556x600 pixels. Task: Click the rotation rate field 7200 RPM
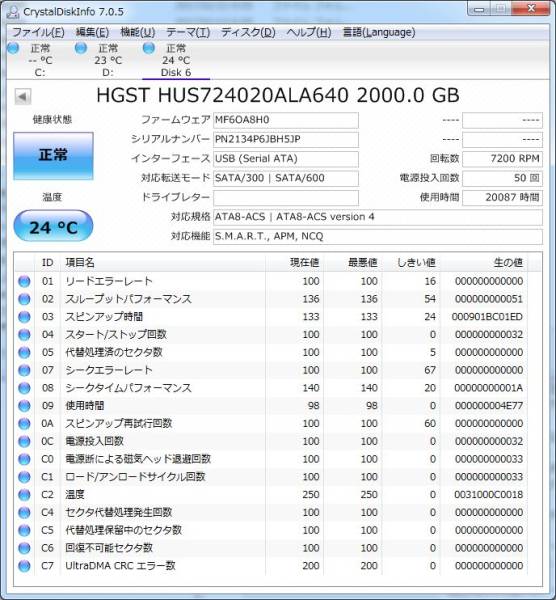(x=502, y=159)
